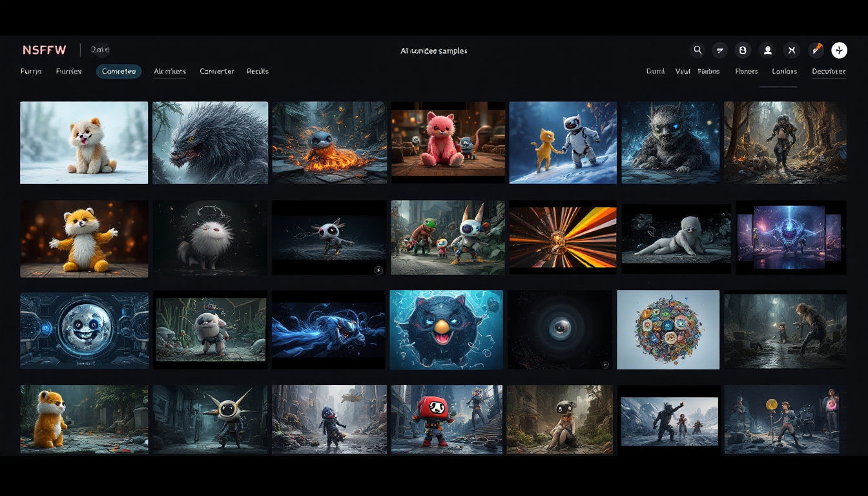Select the highlighted Completed pill tab

[x=119, y=71]
